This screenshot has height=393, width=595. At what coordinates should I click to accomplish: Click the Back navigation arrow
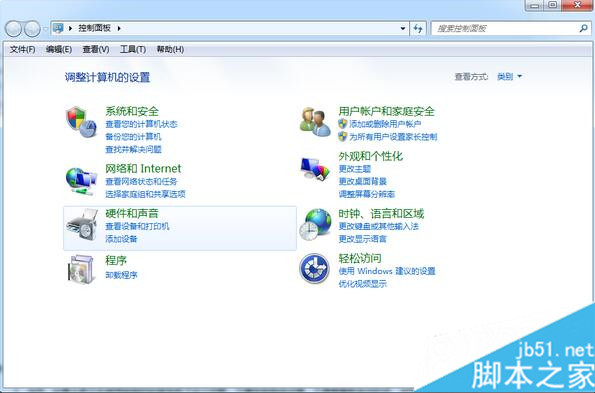point(14,28)
